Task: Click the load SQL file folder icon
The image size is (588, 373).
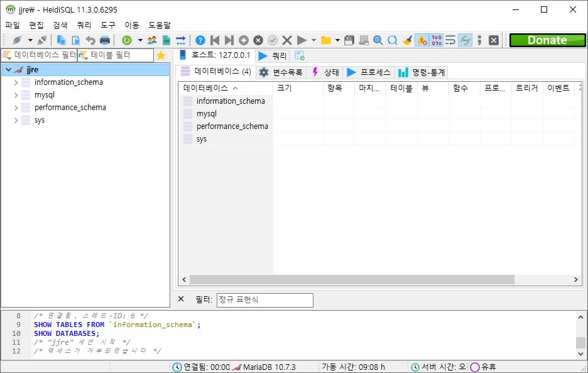Action: click(326, 40)
